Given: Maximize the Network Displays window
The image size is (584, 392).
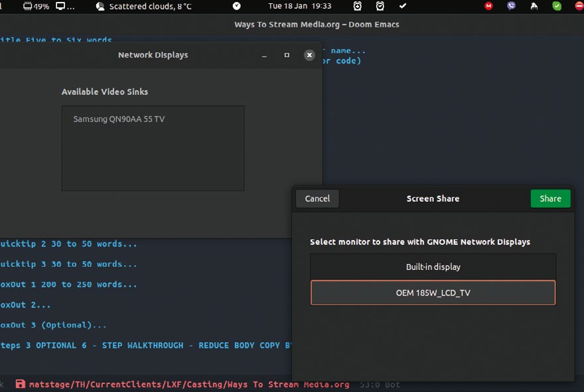Looking at the screenshot, I should [287, 55].
